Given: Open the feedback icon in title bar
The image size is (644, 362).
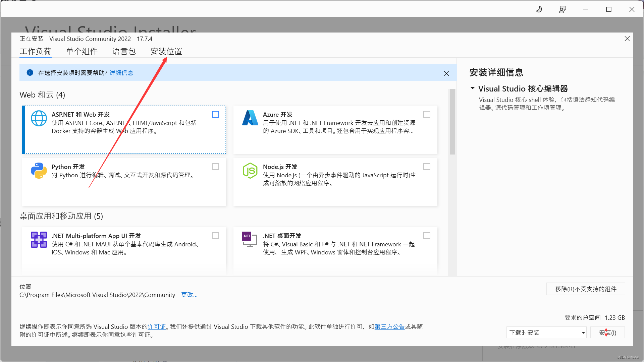Looking at the screenshot, I should point(562,9).
